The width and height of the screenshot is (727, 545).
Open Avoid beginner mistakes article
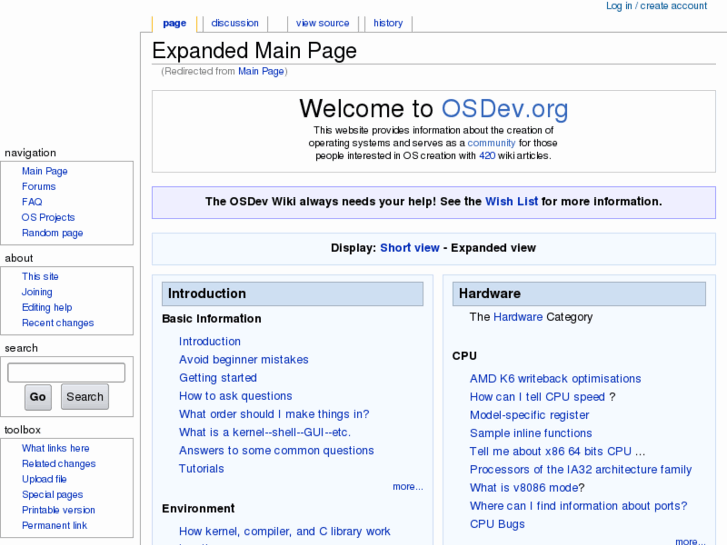[x=243, y=360]
